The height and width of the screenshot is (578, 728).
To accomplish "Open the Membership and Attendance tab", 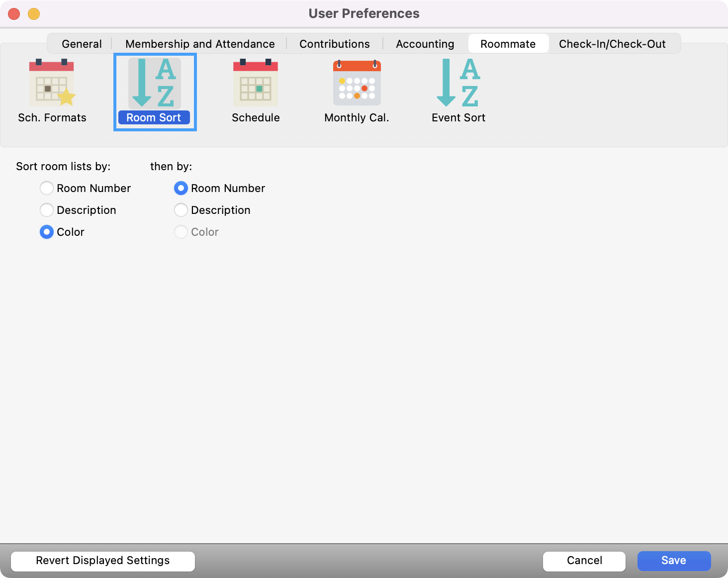I will pyautogui.click(x=200, y=44).
